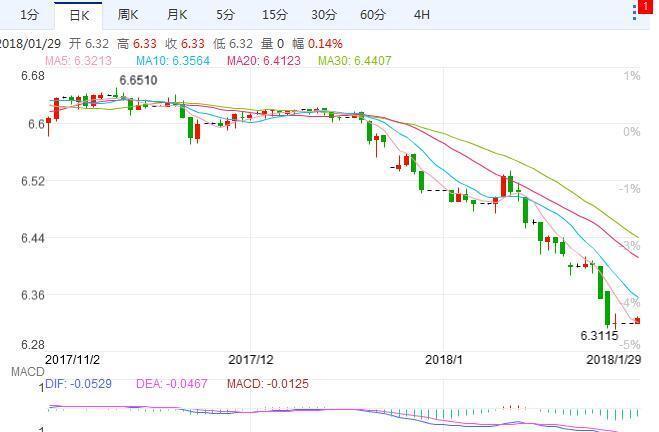Click the DEA: -0.0467 value

click(172, 384)
